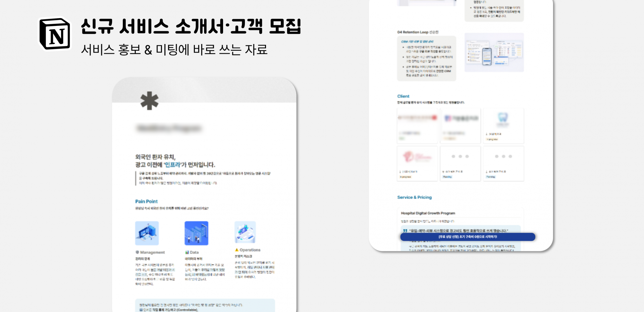The height and width of the screenshot is (312, 644).
Task: Open the CRM screenshot thumbnail in Retention Loop
Action: tap(494, 52)
